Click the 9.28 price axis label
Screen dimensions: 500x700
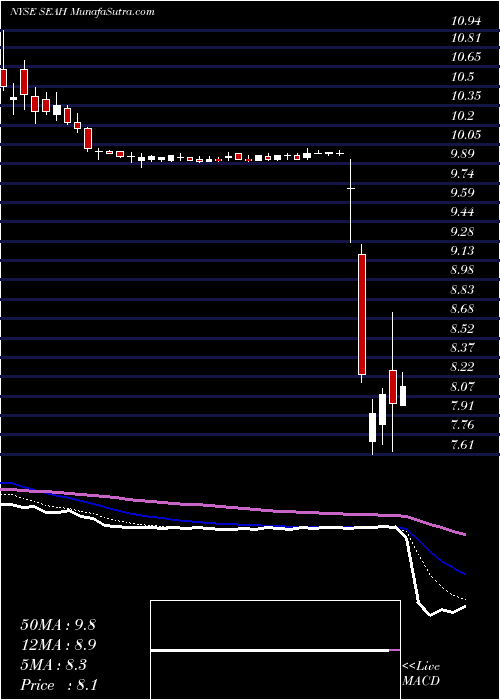pos(463,231)
